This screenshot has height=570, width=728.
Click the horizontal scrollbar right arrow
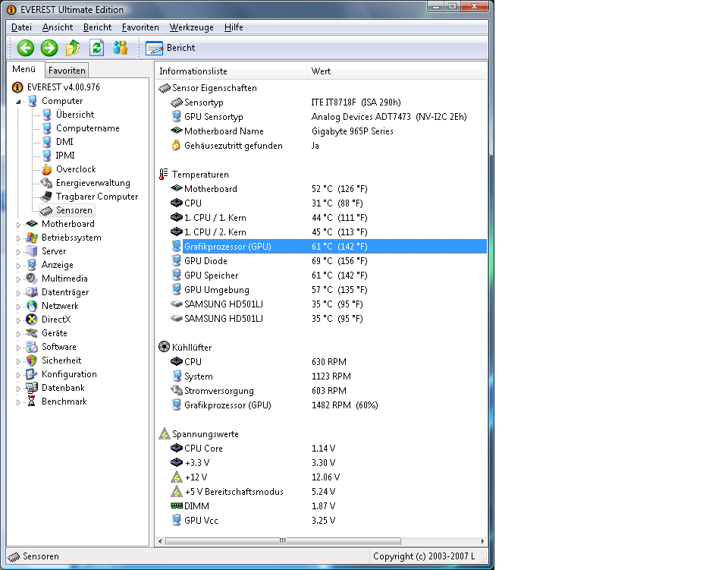click(483, 540)
